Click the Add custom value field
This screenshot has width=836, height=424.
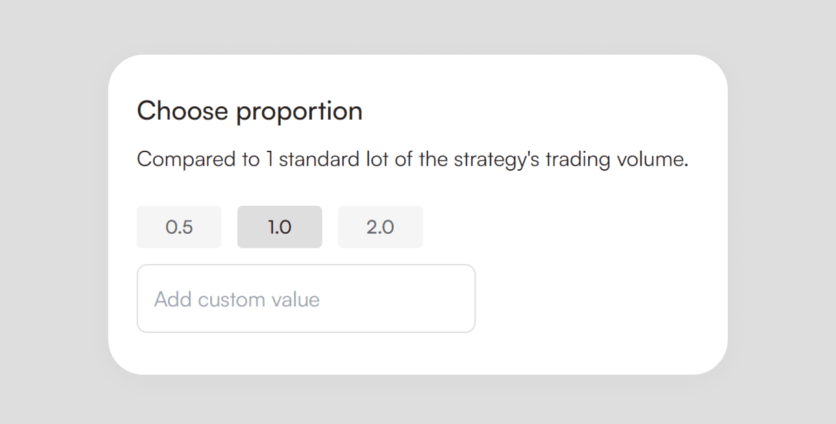[x=306, y=299]
